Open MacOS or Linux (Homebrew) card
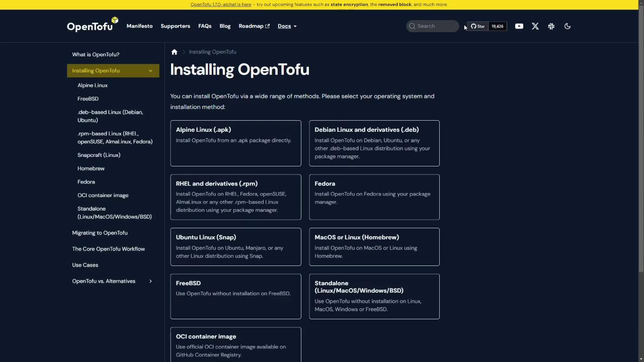Screen dimensions: 644x362 pyautogui.click(x=374, y=247)
